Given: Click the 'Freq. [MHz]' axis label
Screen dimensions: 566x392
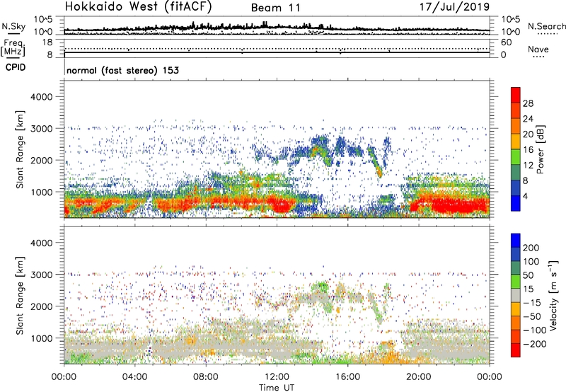Looking at the screenshot, I should tap(13, 47).
